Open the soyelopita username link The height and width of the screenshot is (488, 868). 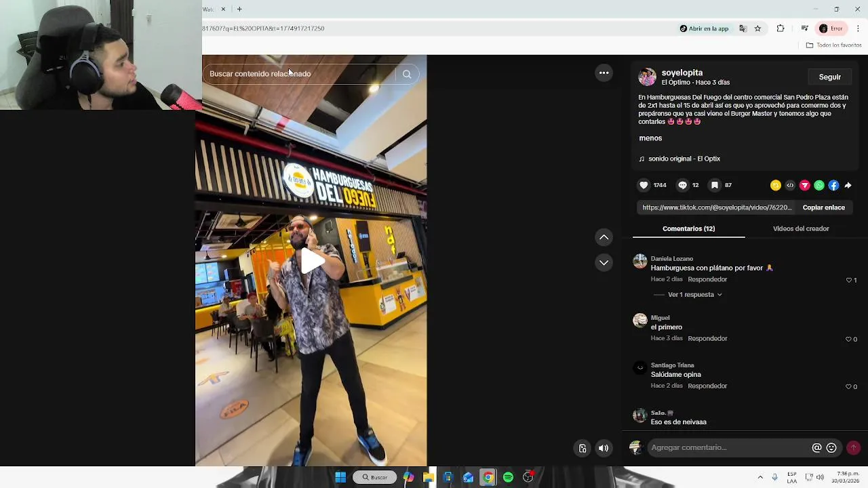point(682,73)
